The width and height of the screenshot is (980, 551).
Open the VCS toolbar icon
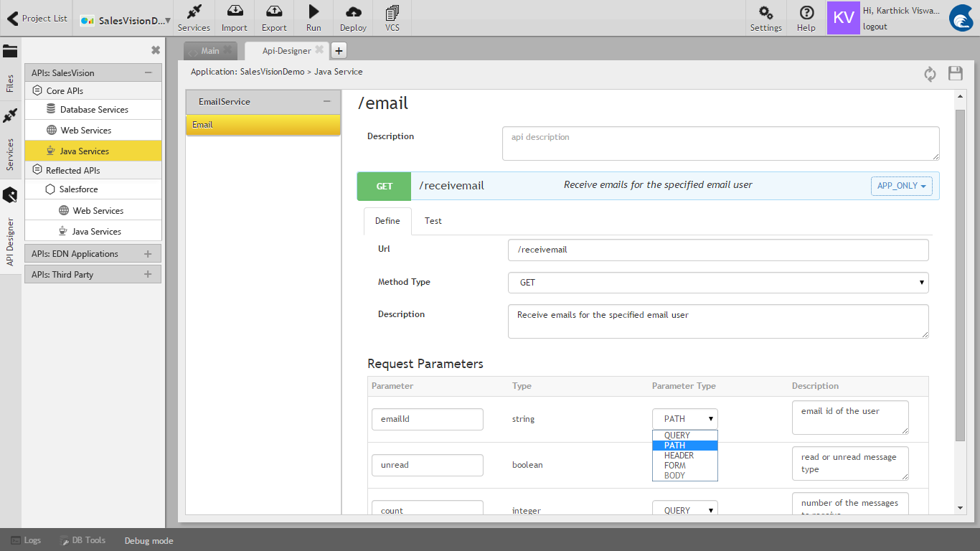click(x=392, y=19)
